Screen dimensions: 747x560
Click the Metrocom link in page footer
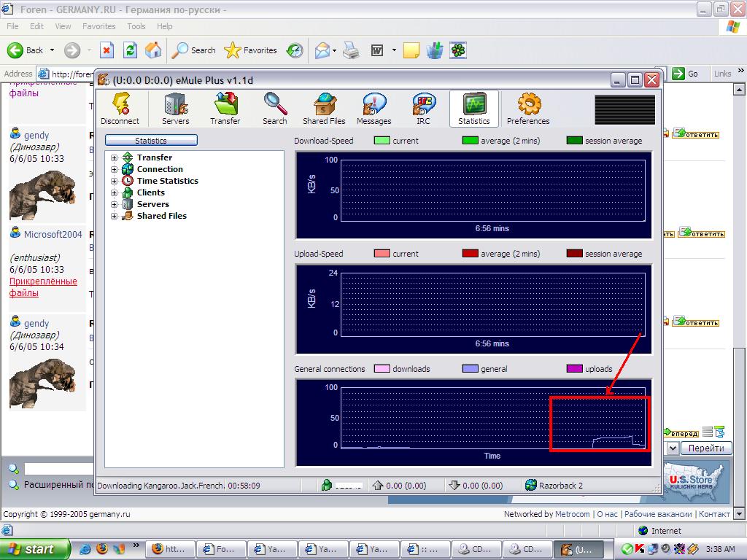572,514
